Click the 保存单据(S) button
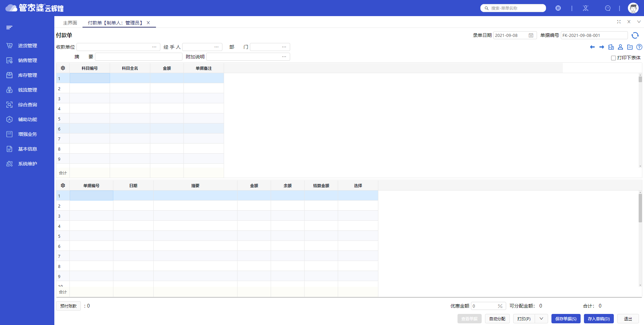 click(566, 319)
